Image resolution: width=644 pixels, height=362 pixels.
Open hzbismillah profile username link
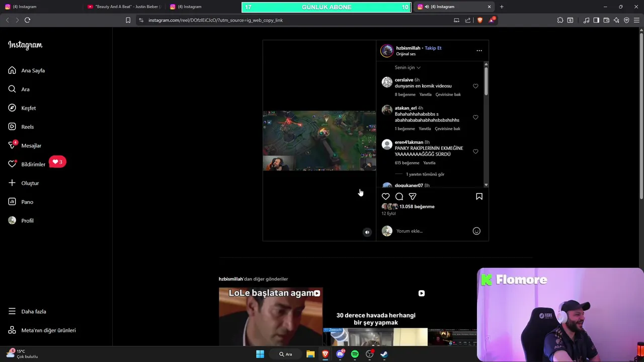408,48
